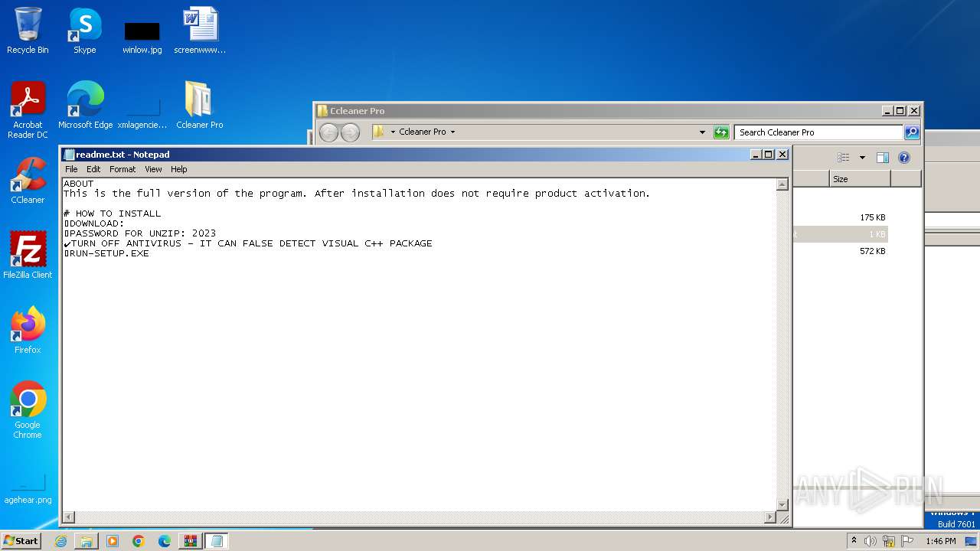The width and height of the screenshot is (980, 551).
Task: Place cursor on PASSWORD FOR UNZIP line
Action: click(x=140, y=233)
